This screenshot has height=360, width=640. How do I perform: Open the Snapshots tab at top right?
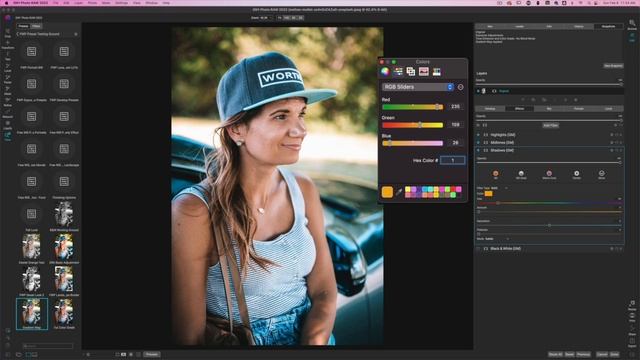pos(608,27)
